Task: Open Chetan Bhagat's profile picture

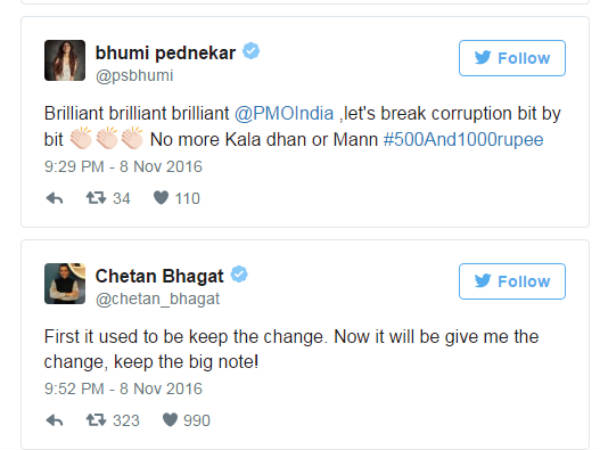Action: click(65, 284)
